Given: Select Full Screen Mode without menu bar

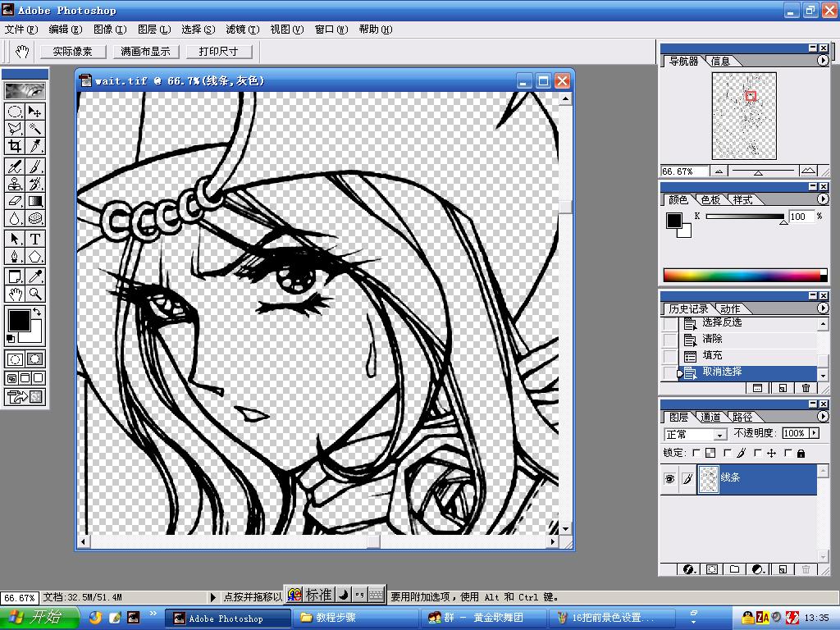Looking at the screenshot, I should [x=39, y=378].
